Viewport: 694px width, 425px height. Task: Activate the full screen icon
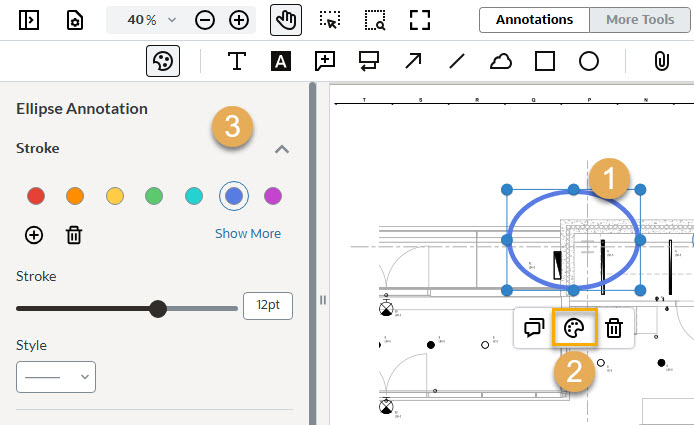pos(420,20)
